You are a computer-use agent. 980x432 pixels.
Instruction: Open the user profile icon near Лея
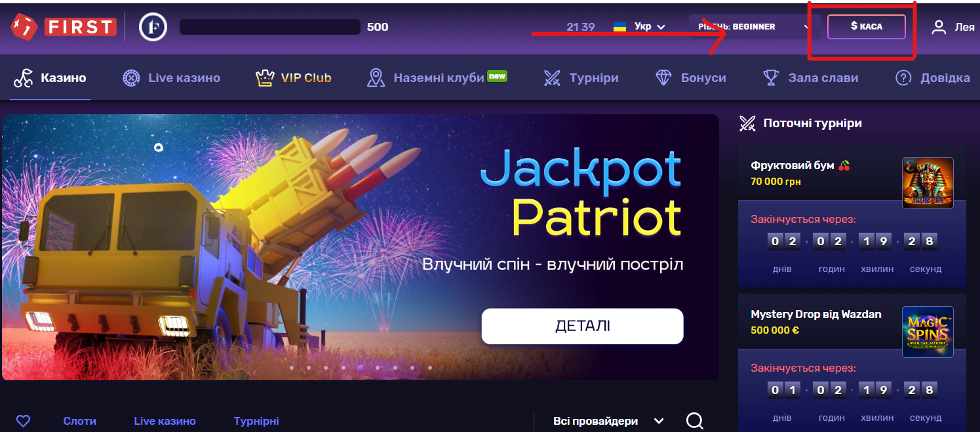[939, 28]
